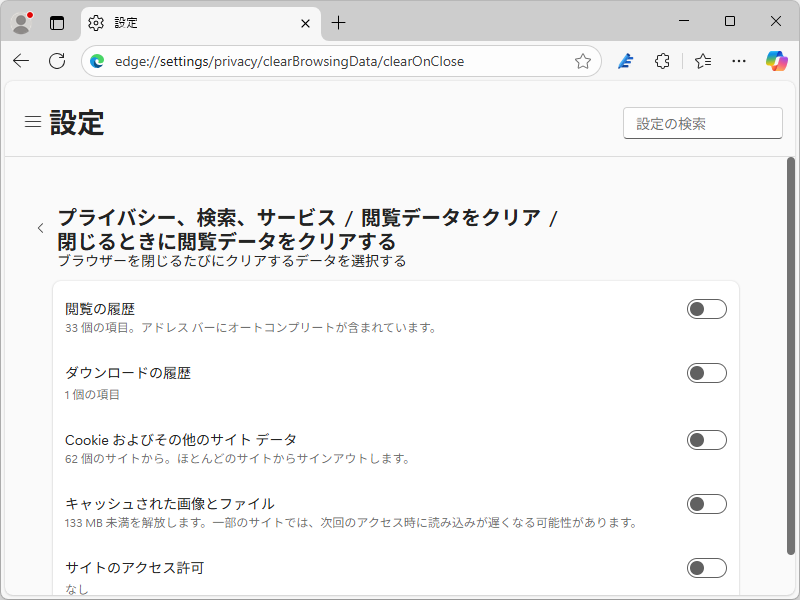Add this page to favorites via star icon
The image size is (800, 600).
tap(583, 61)
